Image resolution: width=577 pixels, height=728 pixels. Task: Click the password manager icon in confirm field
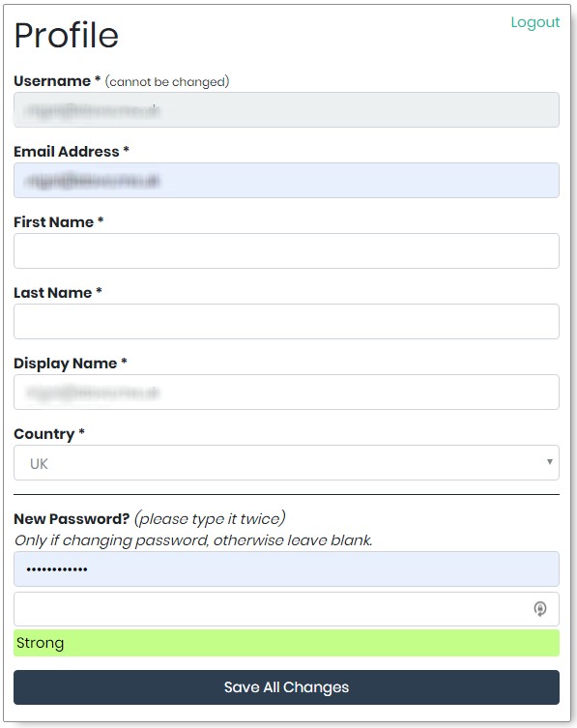(540, 609)
